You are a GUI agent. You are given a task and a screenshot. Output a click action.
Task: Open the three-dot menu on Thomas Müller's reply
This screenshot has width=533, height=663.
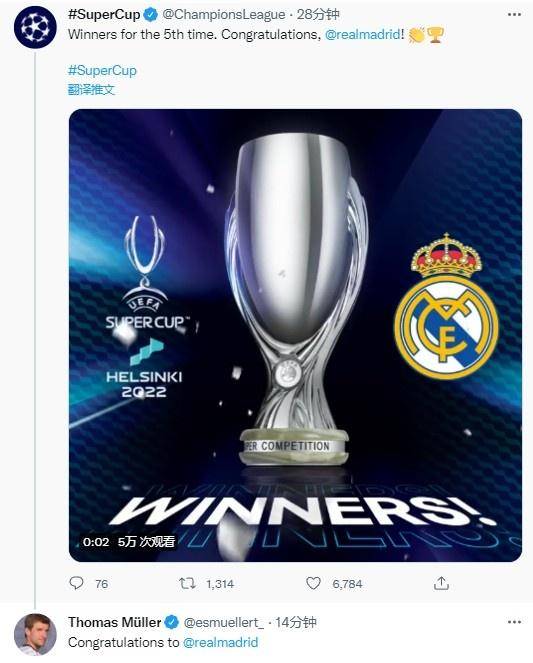514,622
